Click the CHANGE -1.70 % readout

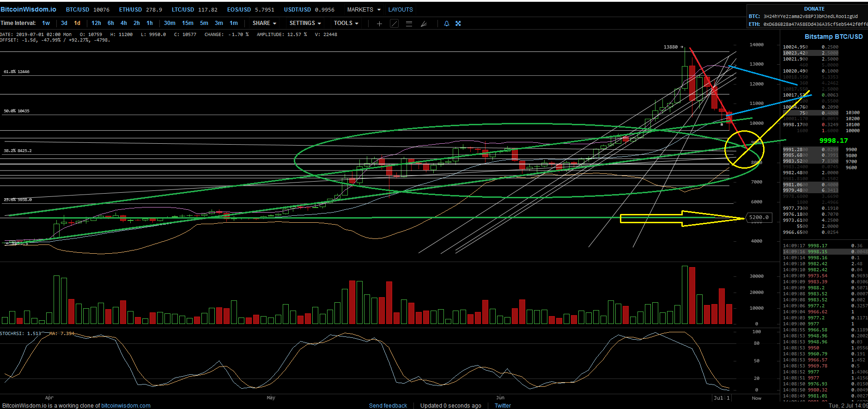pos(226,35)
